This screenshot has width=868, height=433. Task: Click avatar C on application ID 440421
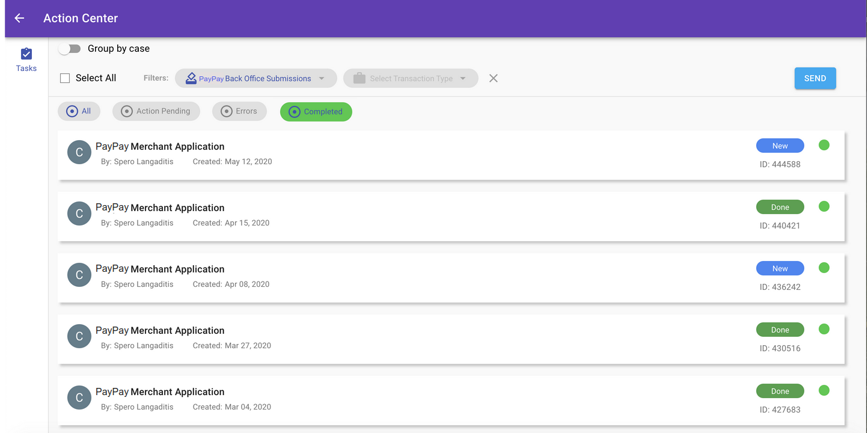79,213
